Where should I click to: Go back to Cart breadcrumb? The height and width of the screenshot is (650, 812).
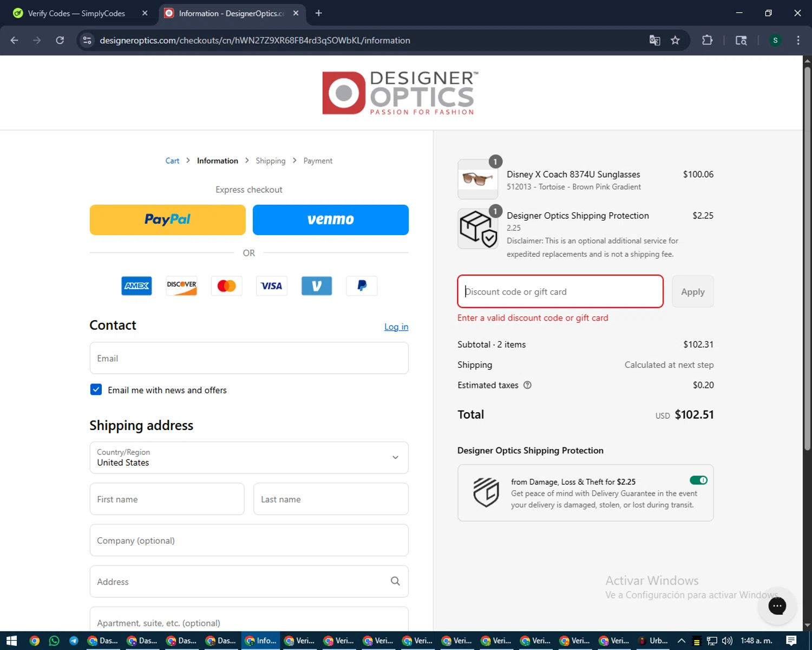(172, 161)
